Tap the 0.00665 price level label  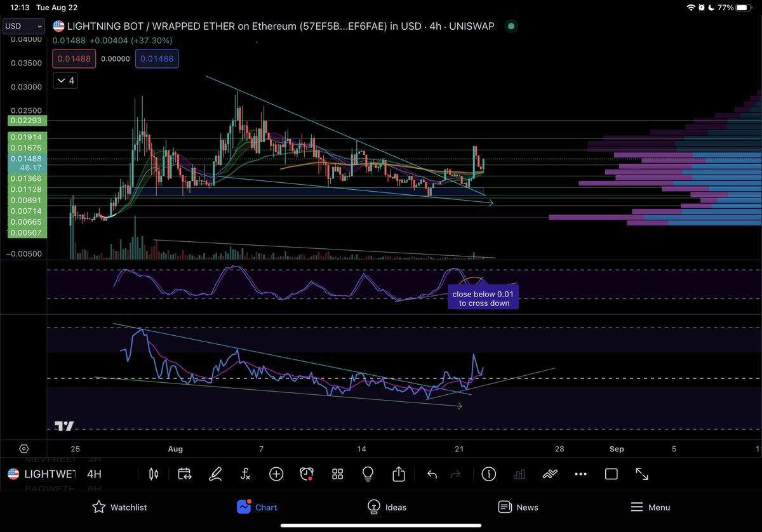pyautogui.click(x=26, y=221)
